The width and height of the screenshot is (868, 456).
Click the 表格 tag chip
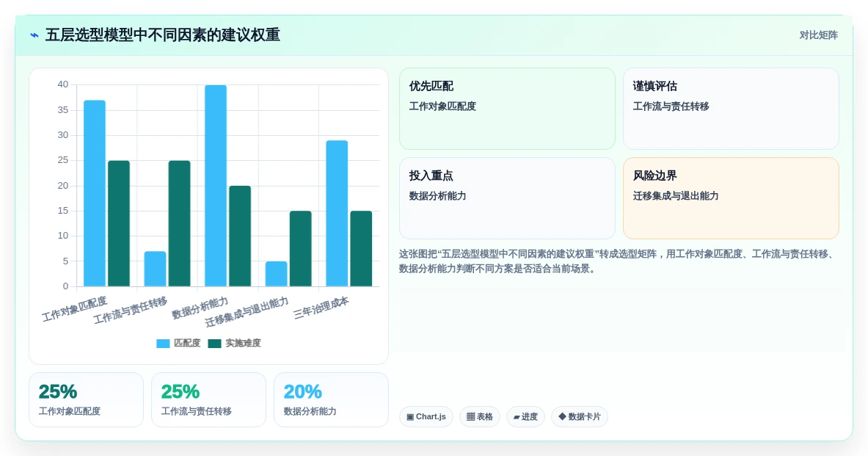pyautogui.click(x=480, y=416)
